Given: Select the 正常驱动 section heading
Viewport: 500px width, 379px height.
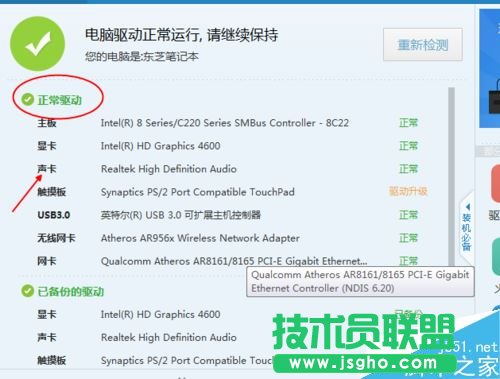Looking at the screenshot, I should tap(59, 100).
